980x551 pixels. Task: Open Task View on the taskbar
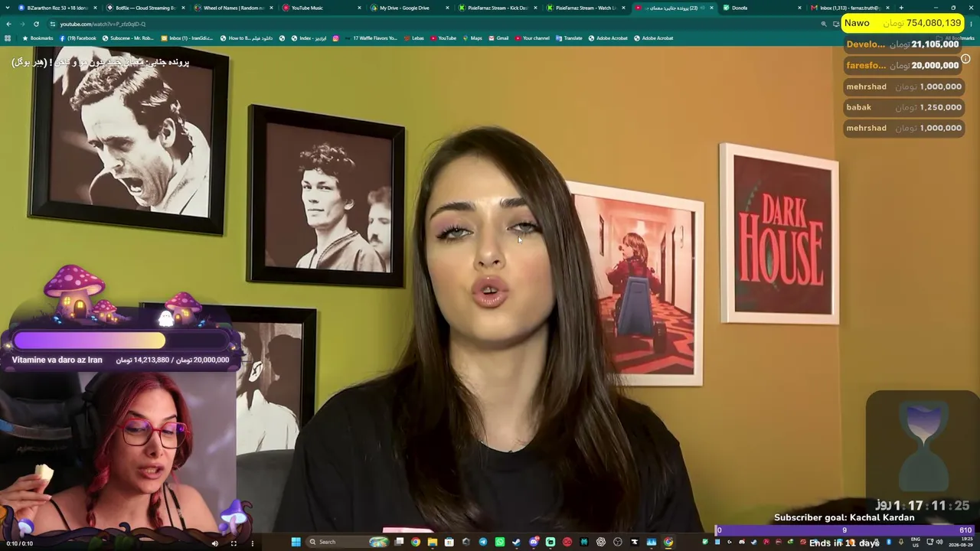(399, 543)
